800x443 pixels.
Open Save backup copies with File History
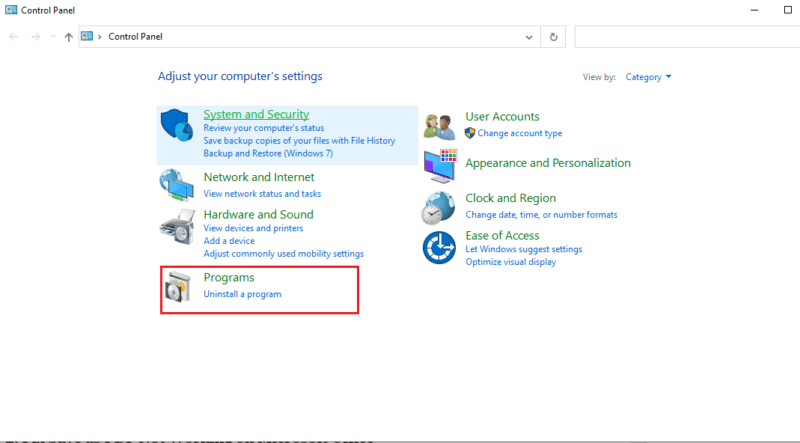(299, 141)
